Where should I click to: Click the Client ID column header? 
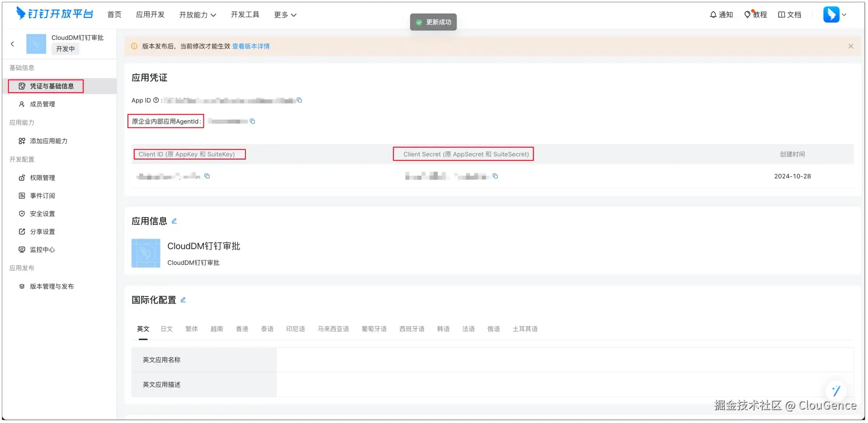pos(187,154)
